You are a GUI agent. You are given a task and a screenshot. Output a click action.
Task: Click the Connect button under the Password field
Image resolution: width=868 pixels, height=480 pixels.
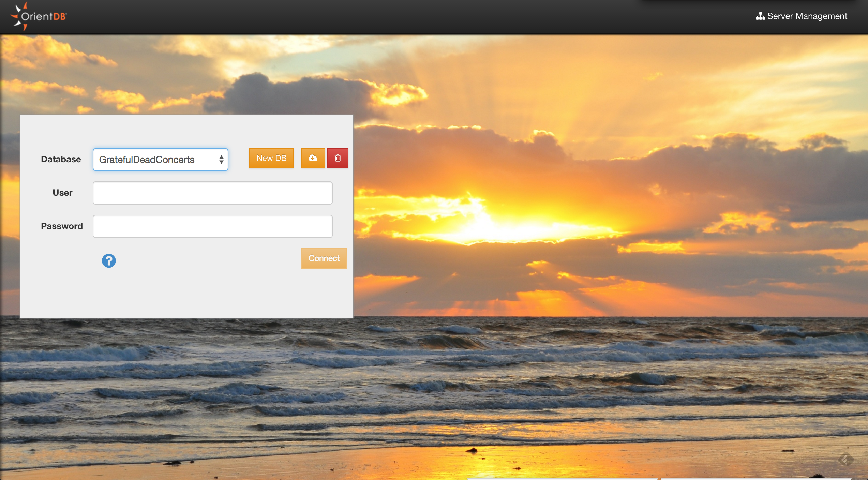click(x=324, y=258)
